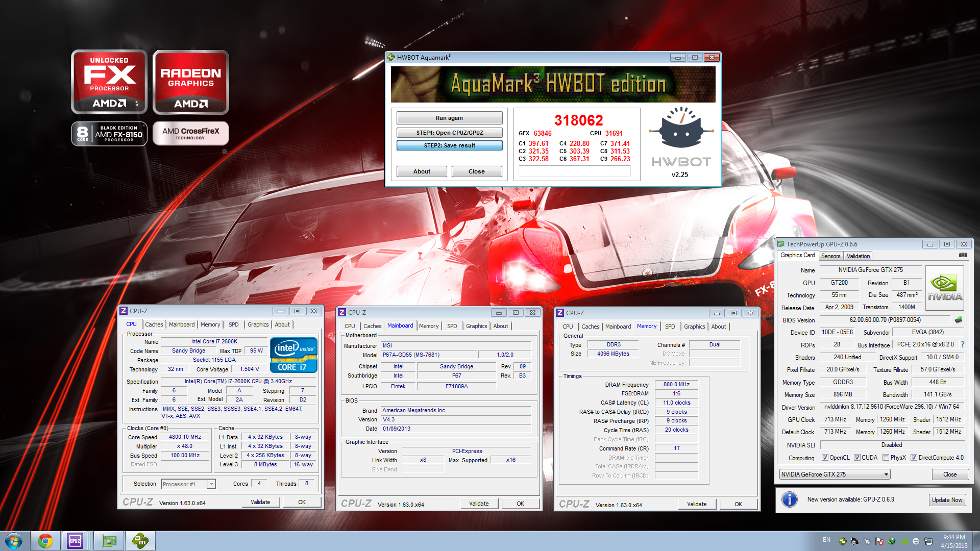The height and width of the screenshot is (551, 980).
Task: Click the American Megatrends Inc. brand field
Action: tap(456, 410)
